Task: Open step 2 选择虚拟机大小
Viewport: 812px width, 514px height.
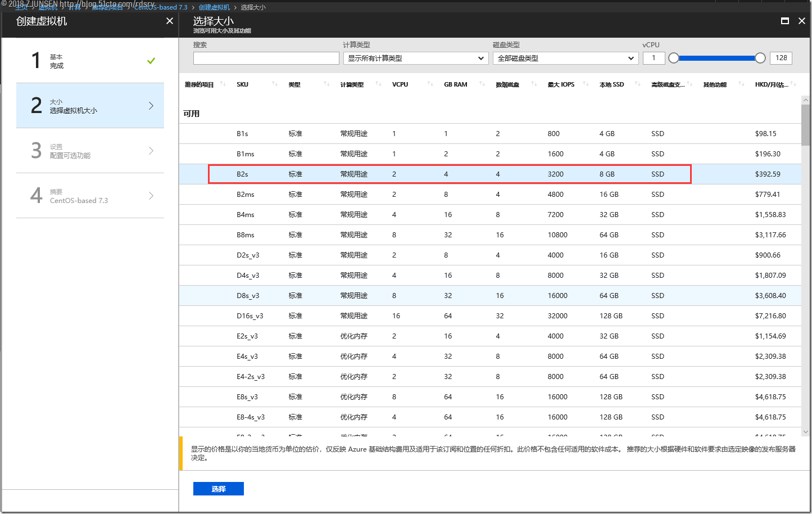Action: tap(90, 106)
